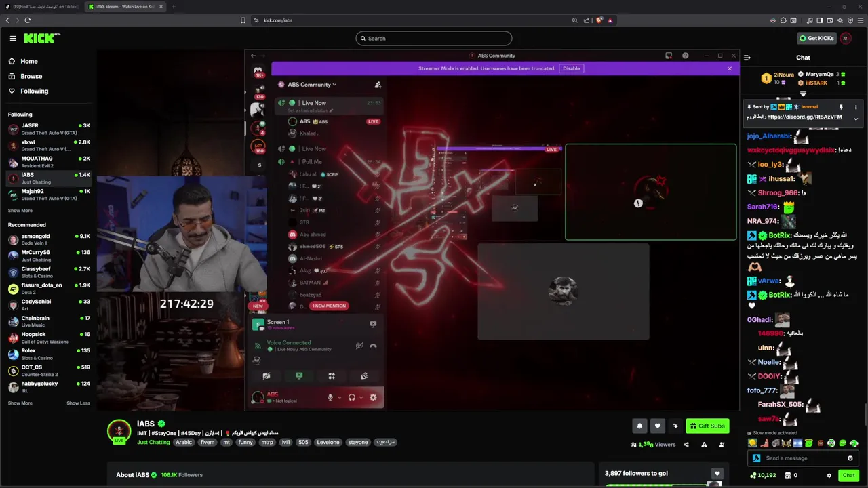The height and width of the screenshot is (488, 868).
Task: Go to Browse in sidebar
Action: click(31, 76)
